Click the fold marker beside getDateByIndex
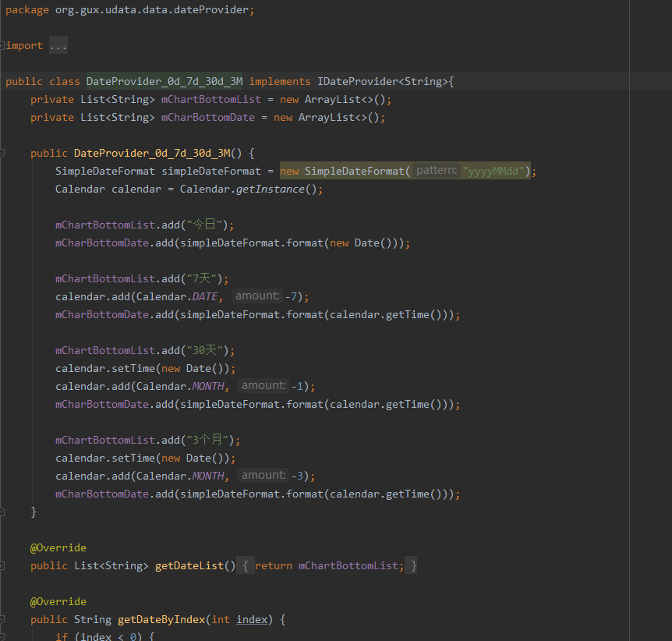The height and width of the screenshot is (641, 672). point(5,619)
